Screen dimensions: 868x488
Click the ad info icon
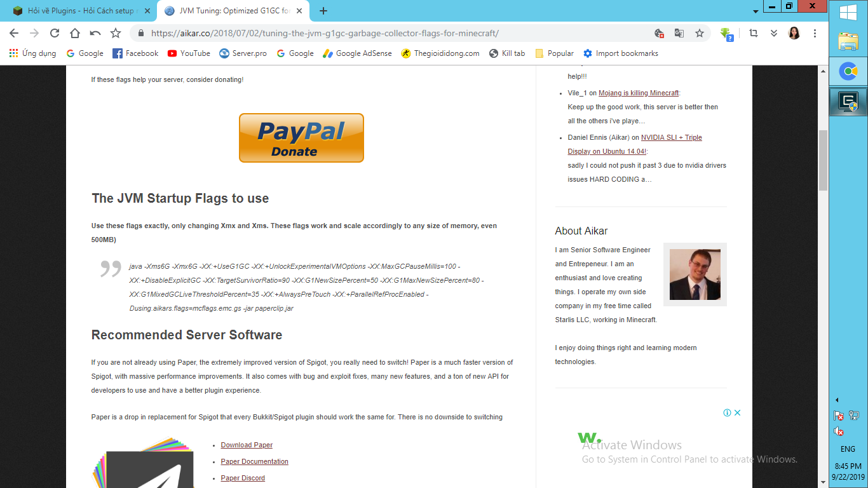coord(727,412)
